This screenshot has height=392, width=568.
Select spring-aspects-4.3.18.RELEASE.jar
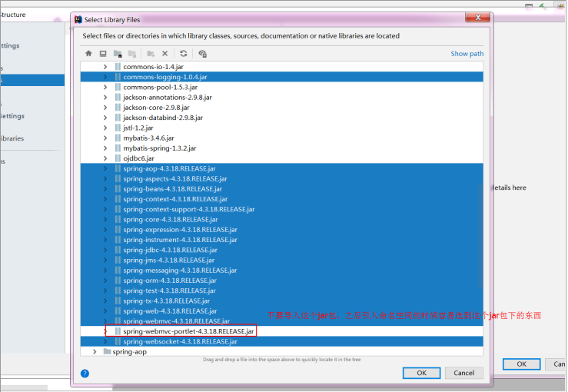point(282,178)
